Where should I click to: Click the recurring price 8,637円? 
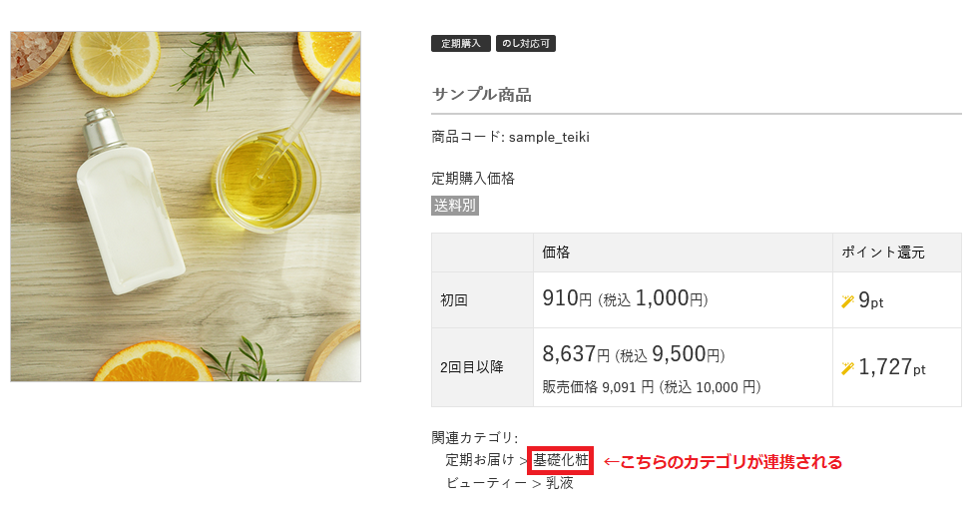coord(576,354)
